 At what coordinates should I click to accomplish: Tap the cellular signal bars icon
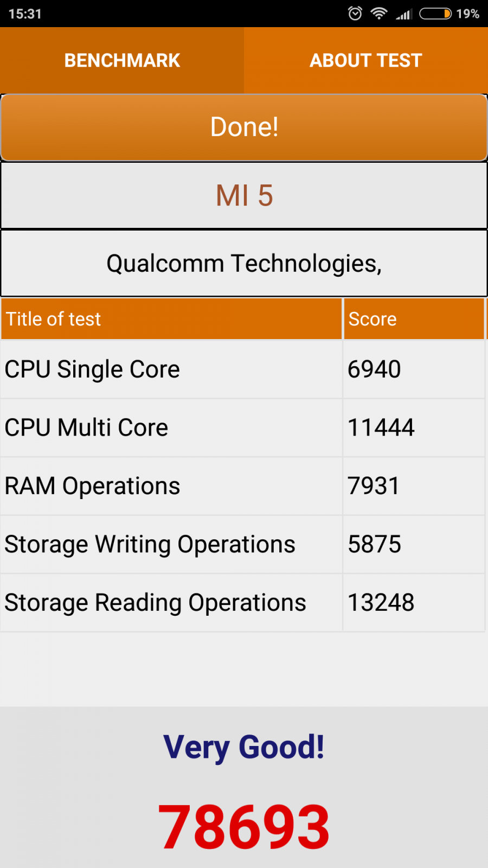(404, 14)
